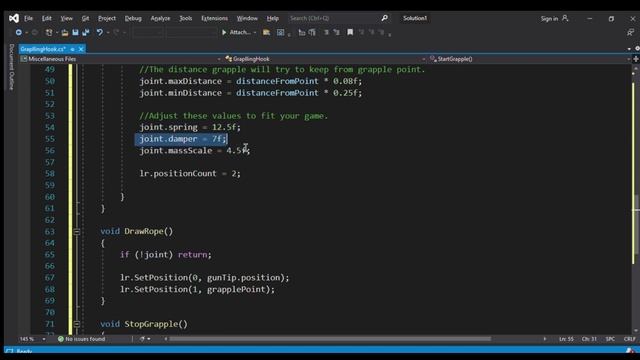Open the View menu
Image resolution: width=640 pixels, height=360 pixels.
click(x=66, y=18)
